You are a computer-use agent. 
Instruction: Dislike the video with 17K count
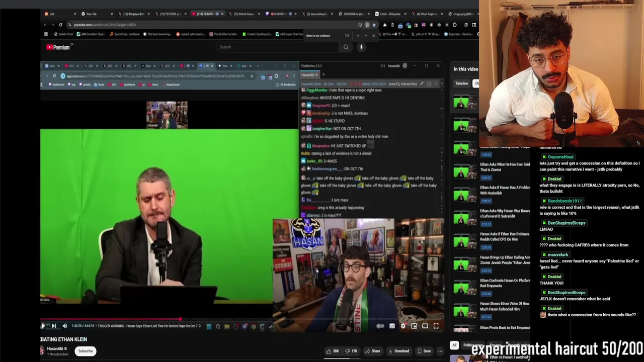pyautogui.click(x=351, y=351)
